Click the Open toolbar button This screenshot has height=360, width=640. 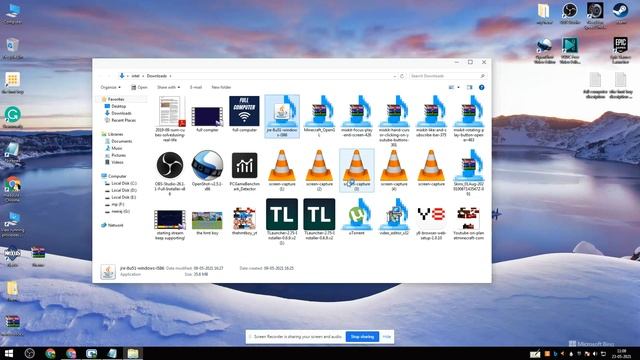coord(139,87)
